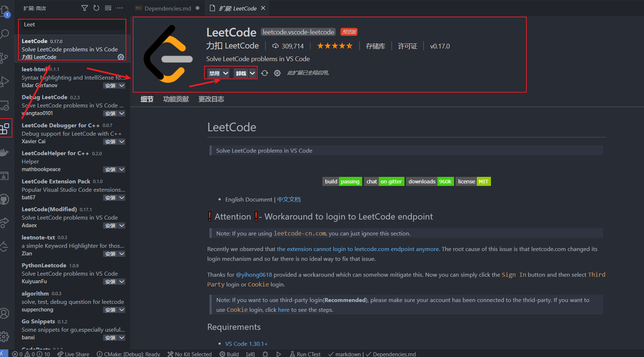Reload the LeetCode extension with the sync icon
This screenshot has height=357, width=644.
click(x=264, y=73)
